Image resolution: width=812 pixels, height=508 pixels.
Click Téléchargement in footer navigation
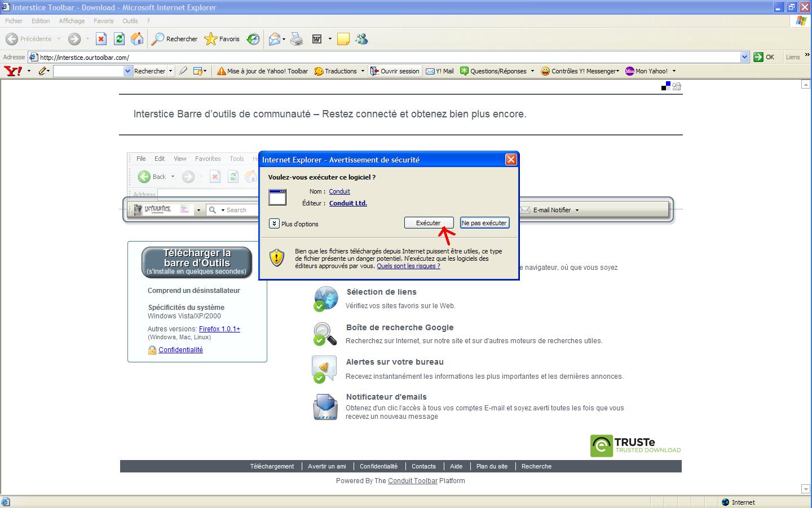pos(272,466)
